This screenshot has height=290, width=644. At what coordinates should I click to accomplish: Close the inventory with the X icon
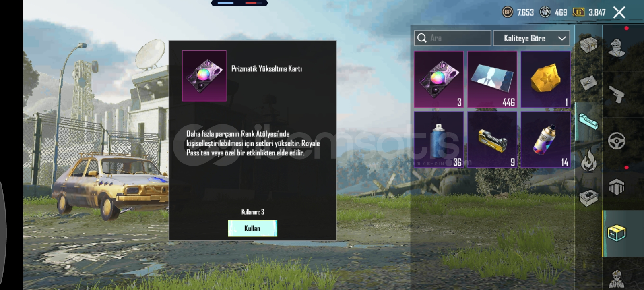click(619, 12)
